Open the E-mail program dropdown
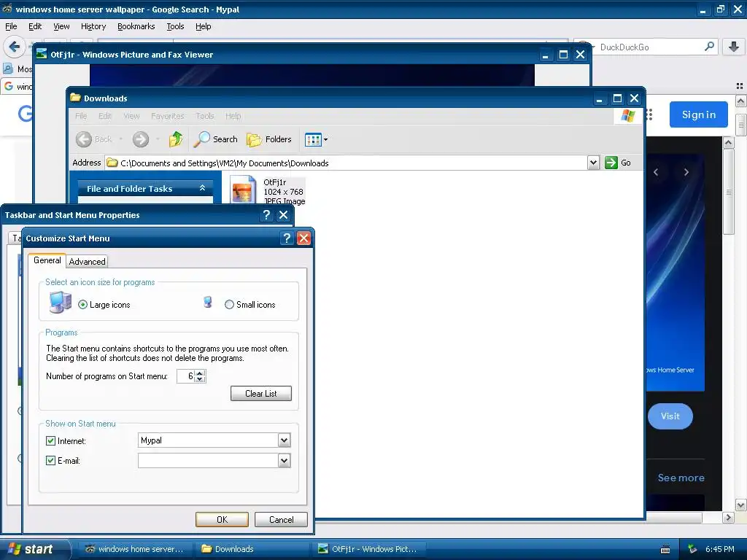The height and width of the screenshot is (560, 747). pos(284,461)
